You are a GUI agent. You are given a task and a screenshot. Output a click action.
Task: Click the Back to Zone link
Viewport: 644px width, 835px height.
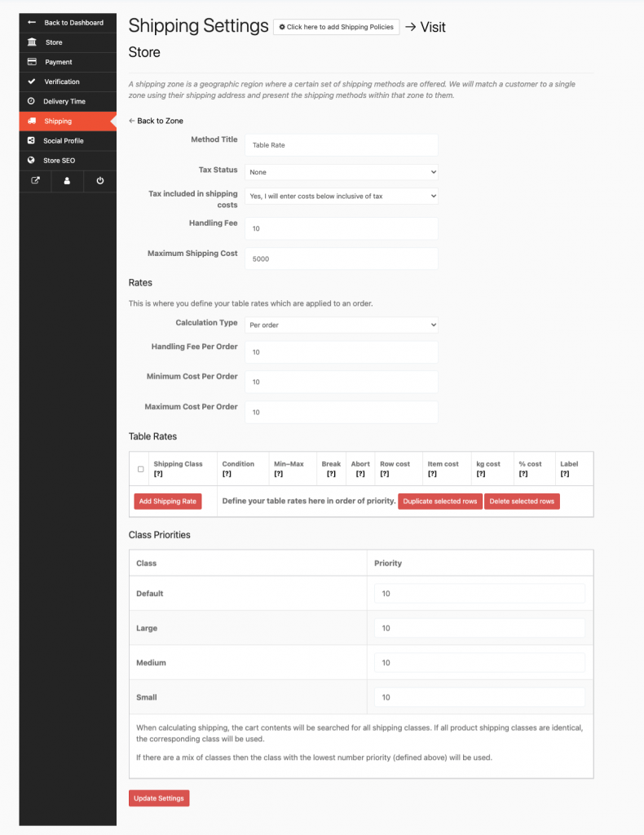[156, 121]
